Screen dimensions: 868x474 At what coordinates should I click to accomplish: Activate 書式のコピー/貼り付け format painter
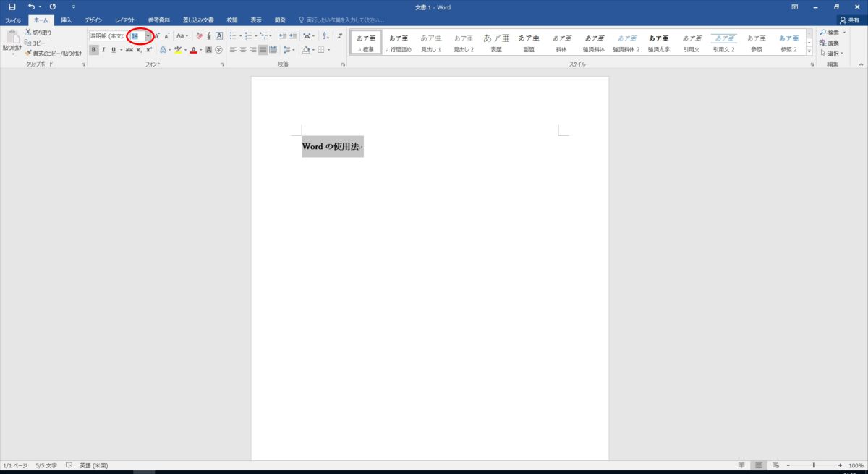click(x=53, y=53)
